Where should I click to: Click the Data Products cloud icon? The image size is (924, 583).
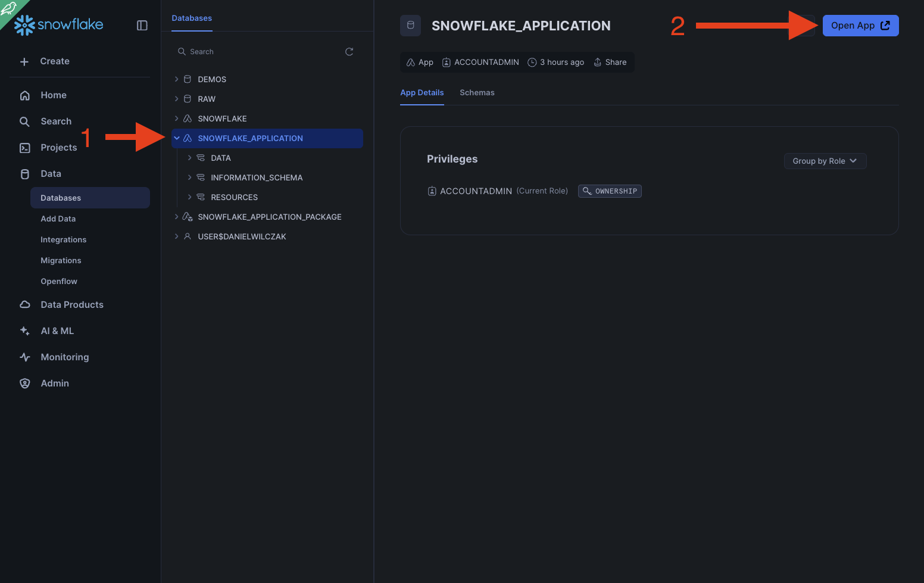(25, 305)
